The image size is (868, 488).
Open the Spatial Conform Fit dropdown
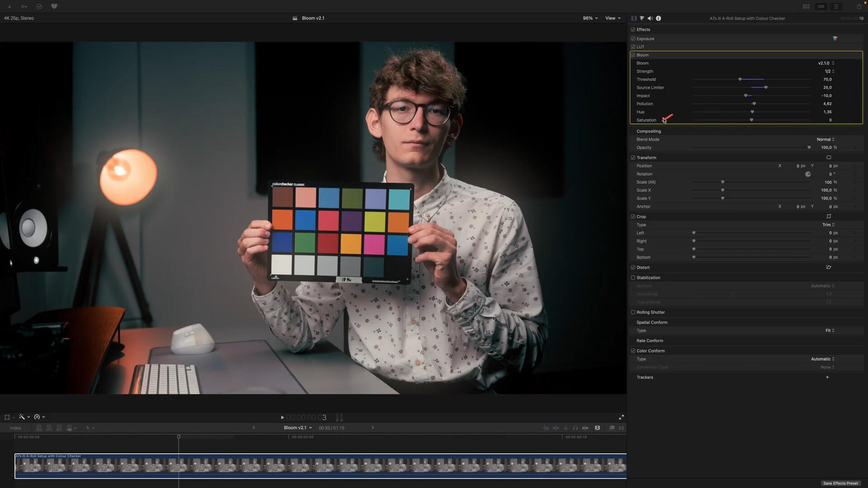(829, 330)
